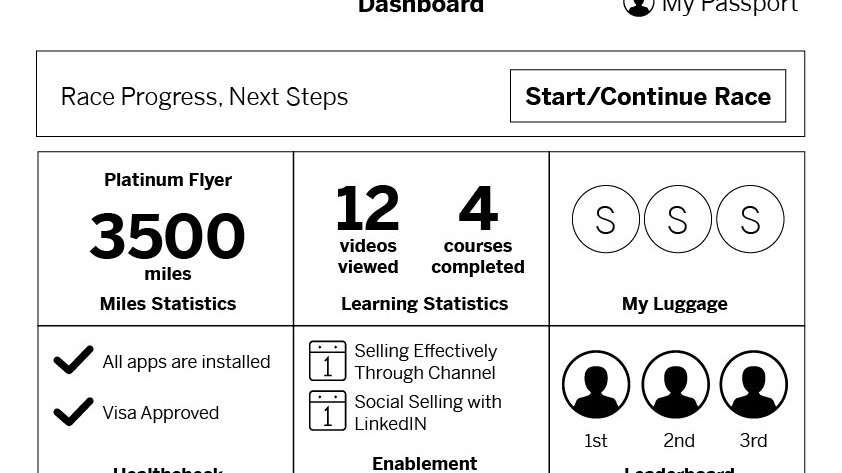Click the Visa Approved checkmark
Screen dimensions: 842x473
point(74,411)
